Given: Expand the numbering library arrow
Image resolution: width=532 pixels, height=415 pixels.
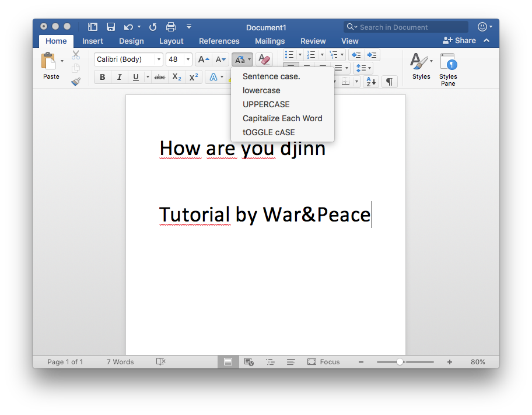Looking at the screenshot, I should [322, 55].
